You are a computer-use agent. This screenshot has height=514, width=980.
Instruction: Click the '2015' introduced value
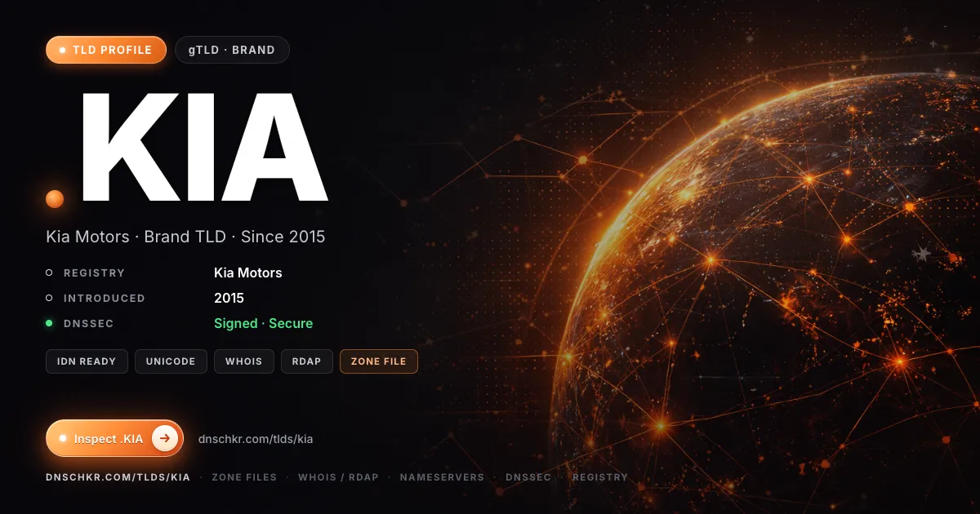[229, 298]
